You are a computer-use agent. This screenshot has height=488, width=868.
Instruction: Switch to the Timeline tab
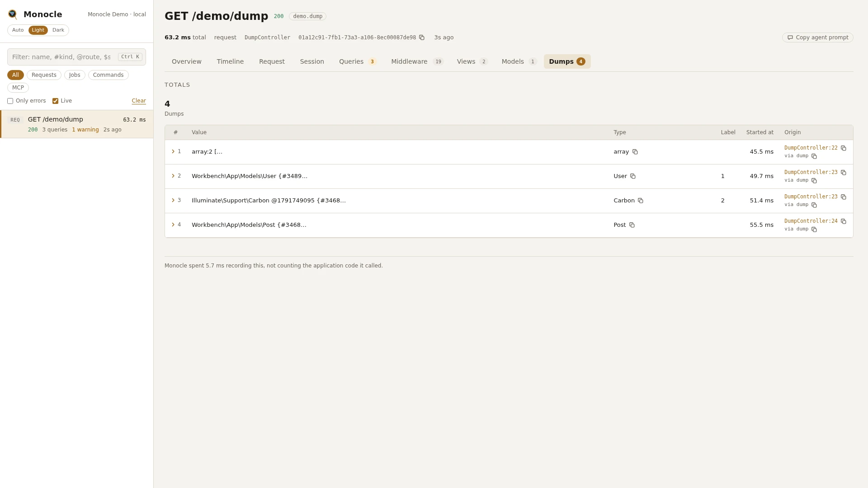click(230, 61)
